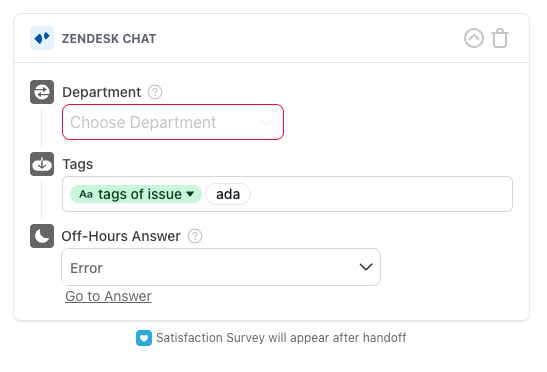Open the Off-Hours Answer dropdown showing Error

(221, 267)
